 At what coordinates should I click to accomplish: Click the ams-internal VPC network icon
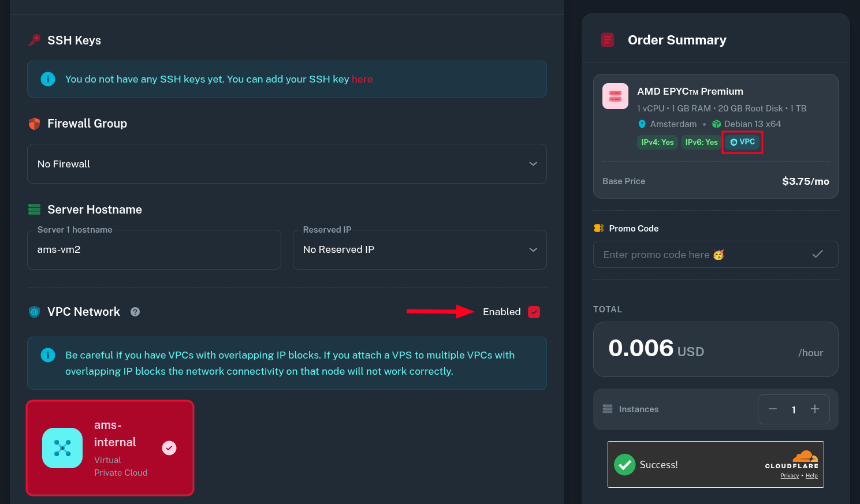62,448
